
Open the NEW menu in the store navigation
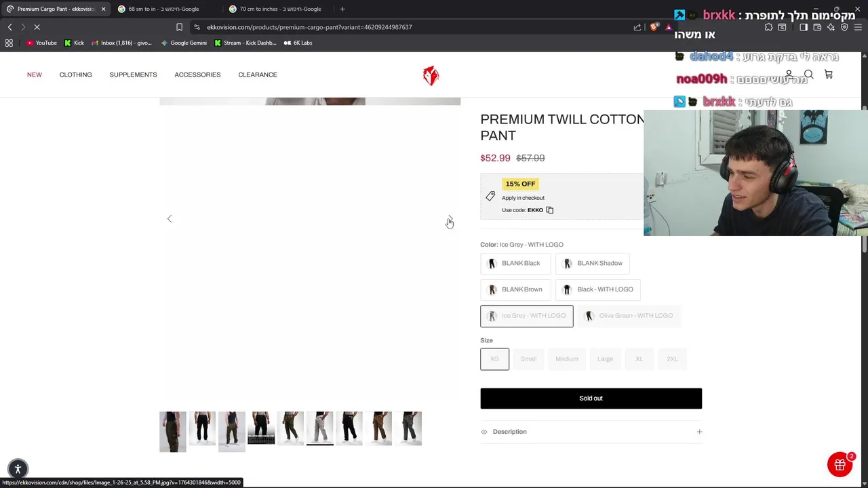tap(35, 75)
